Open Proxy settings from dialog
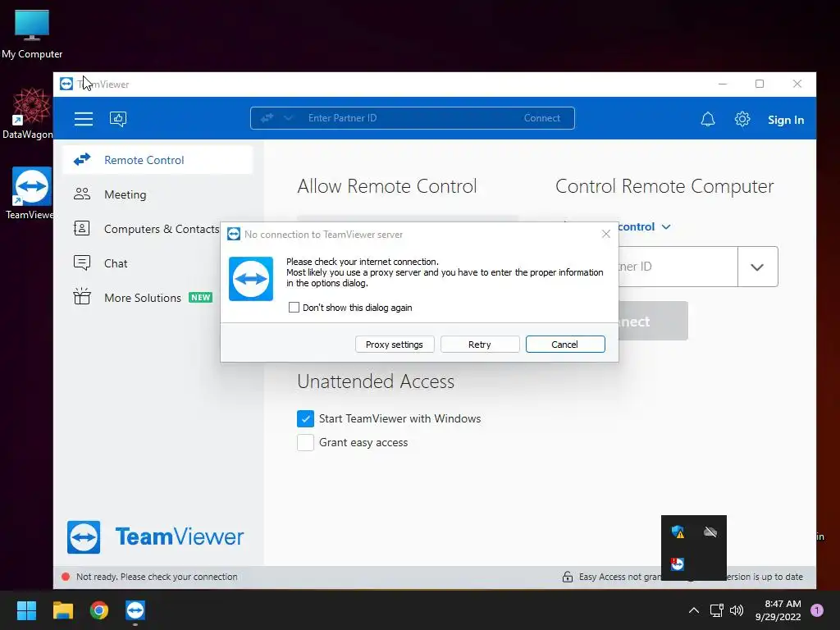The width and height of the screenshot is (840, 630). coord(395,345)
